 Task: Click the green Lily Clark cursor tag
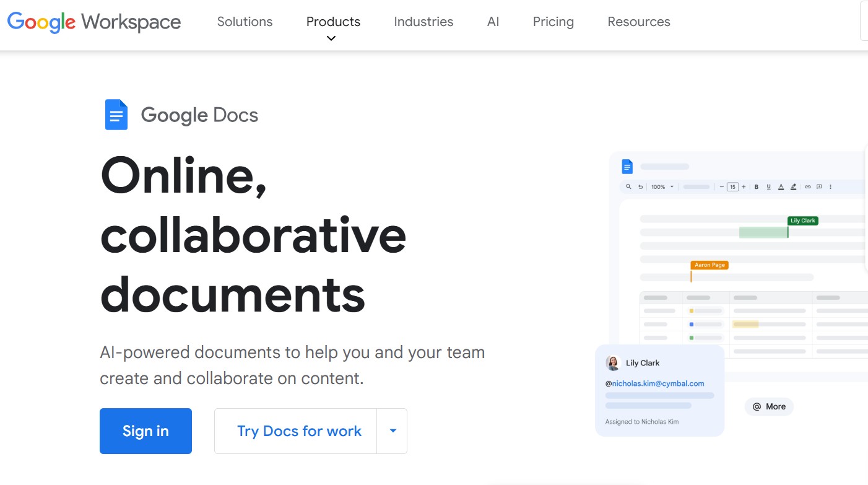coord(803,221)
